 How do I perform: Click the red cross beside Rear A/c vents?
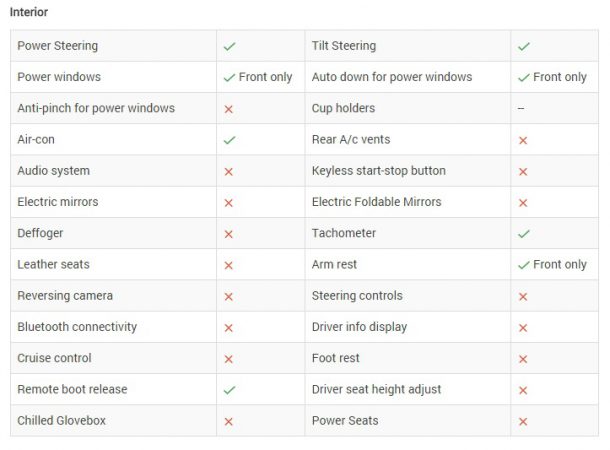[x=523, y=140]
